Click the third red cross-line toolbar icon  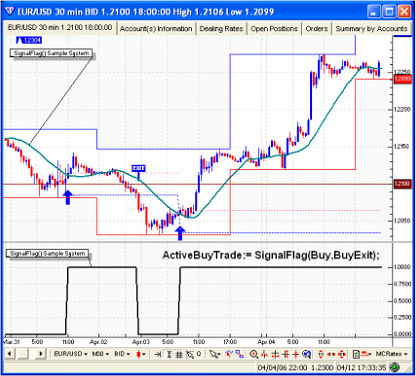[x=286, y=354]
